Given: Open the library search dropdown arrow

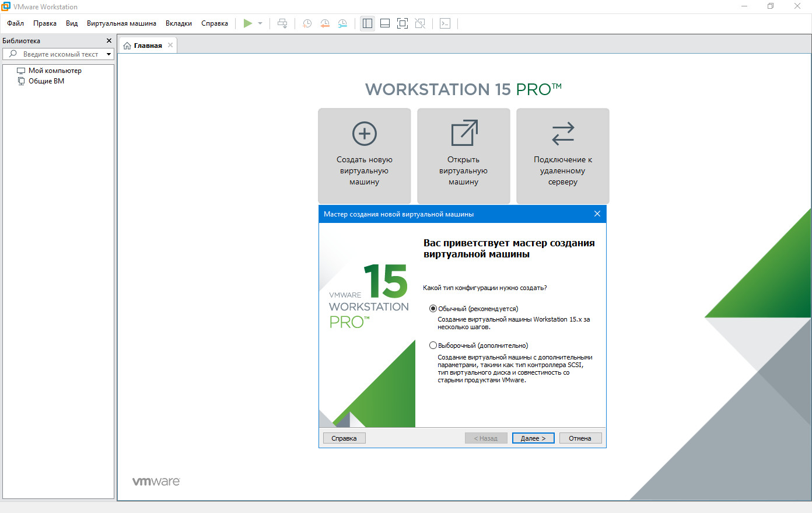Looking at the screenshot, I should point(108,54).
